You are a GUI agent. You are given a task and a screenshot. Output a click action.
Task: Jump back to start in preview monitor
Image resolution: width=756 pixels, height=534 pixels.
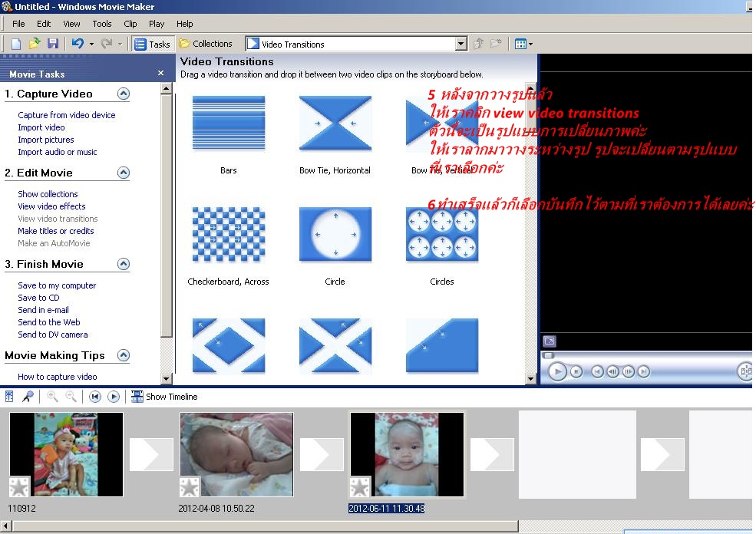click(x=597, y=371)
